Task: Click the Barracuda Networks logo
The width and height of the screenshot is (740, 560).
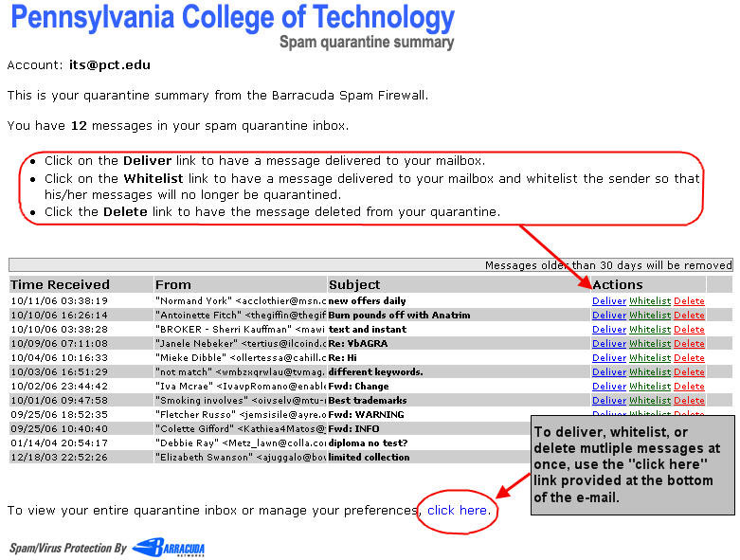Action: pos(168,548)
